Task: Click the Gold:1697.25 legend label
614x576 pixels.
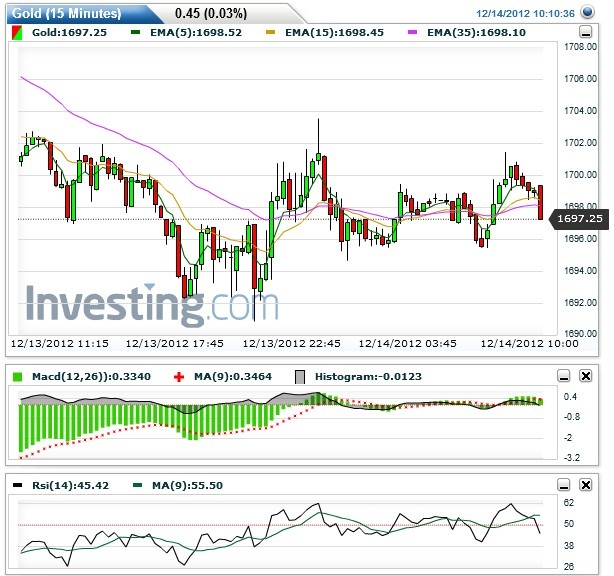Action: point(69,33)
